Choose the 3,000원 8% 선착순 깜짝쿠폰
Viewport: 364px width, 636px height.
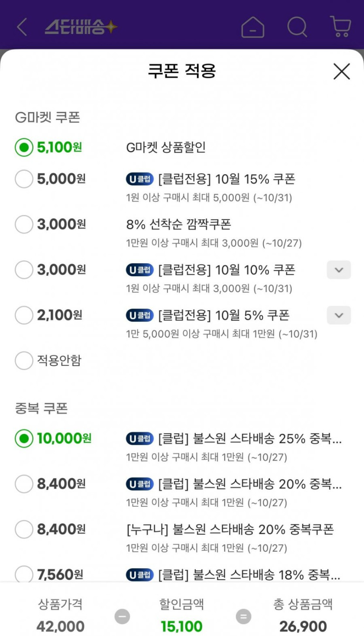24,224
